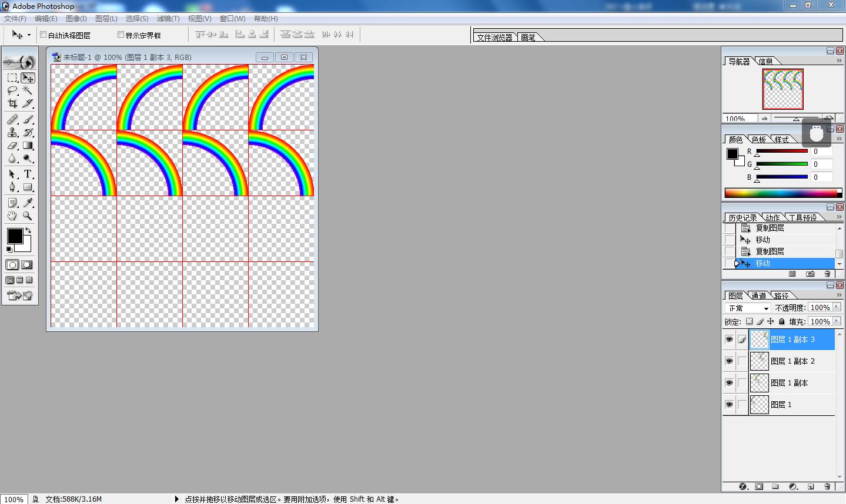The height and width of the screenshot is (504, 846).
Task: Toggle lock transparent pixels icon
Action: (x=749, y=321)
